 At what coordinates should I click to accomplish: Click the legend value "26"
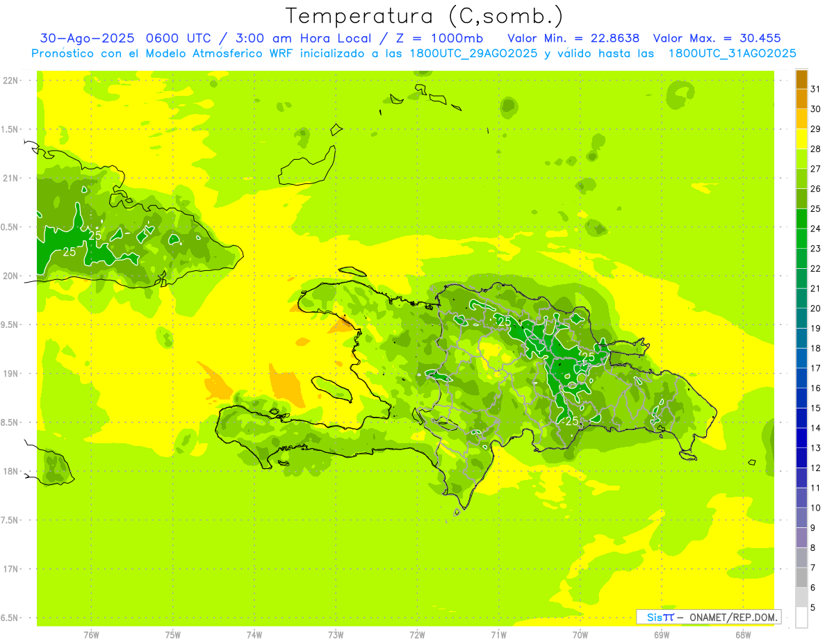(x=816, y=189)
